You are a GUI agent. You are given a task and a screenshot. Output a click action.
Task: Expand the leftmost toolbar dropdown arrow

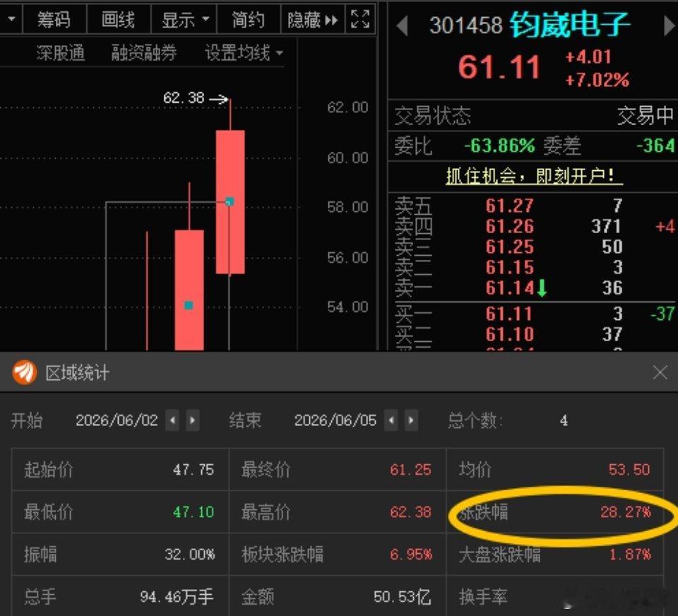[11, 20]
